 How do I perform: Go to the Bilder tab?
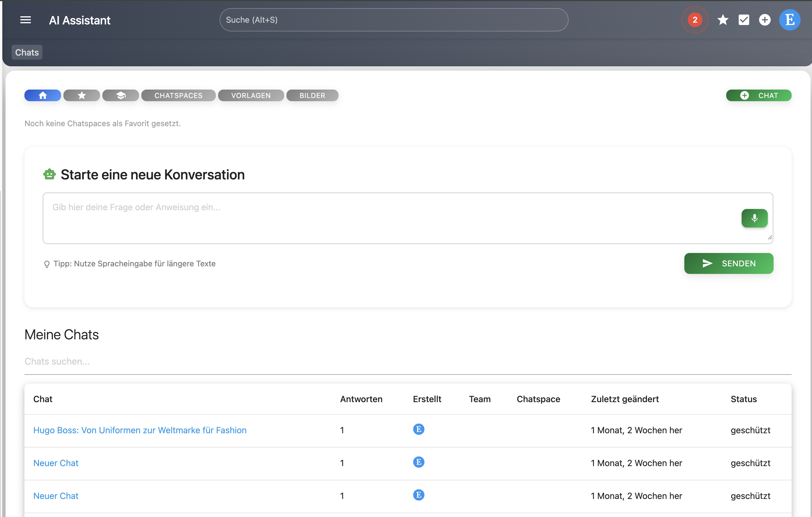312,95
